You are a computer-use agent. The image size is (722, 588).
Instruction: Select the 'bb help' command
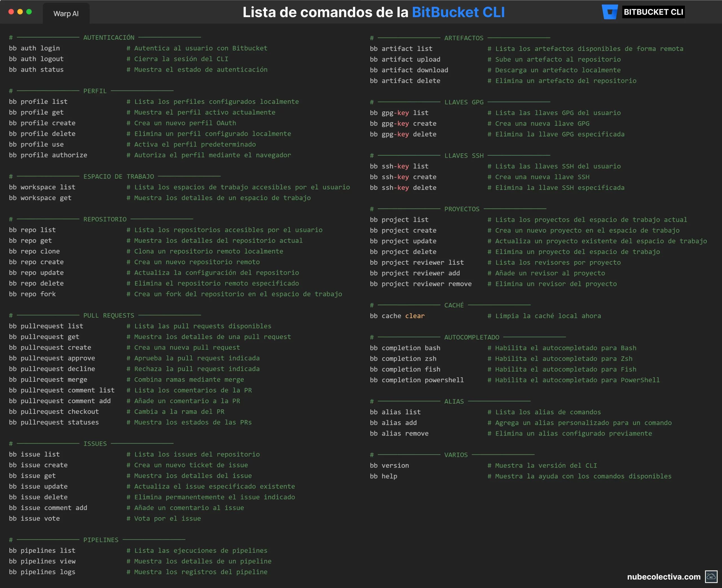383,476
